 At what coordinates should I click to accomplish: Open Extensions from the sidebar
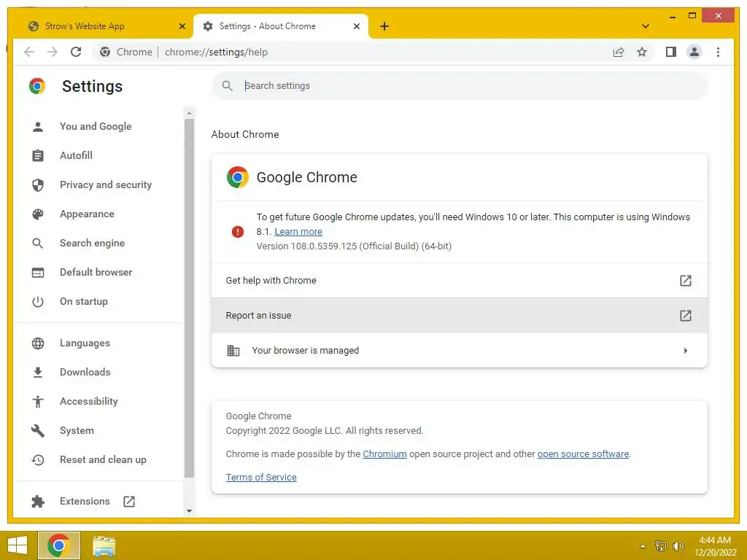[x=85, y=501]
